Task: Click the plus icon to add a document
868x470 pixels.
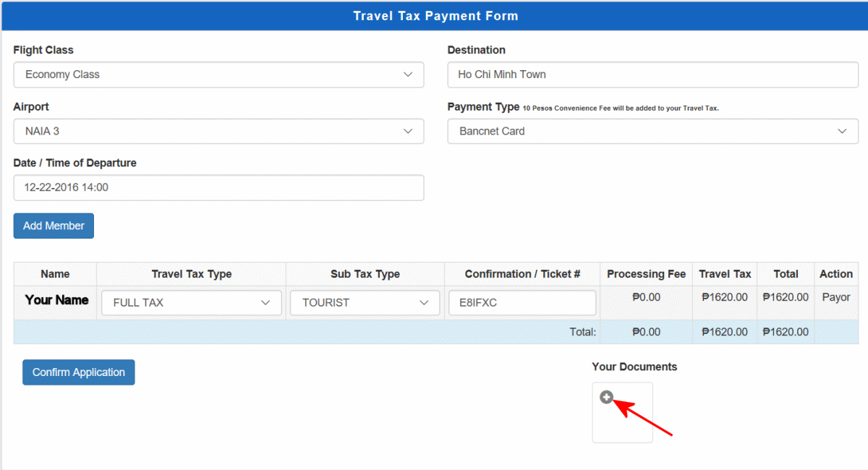Action: pos(606,397)
